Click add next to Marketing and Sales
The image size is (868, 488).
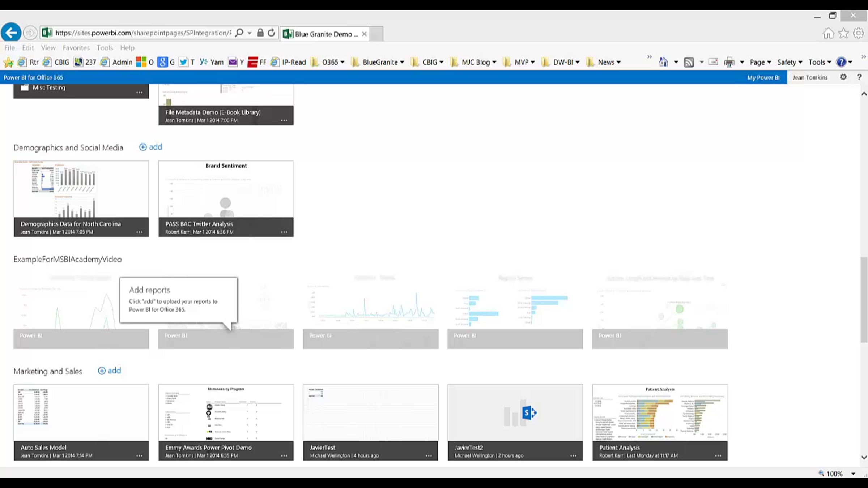coord(110,371)
